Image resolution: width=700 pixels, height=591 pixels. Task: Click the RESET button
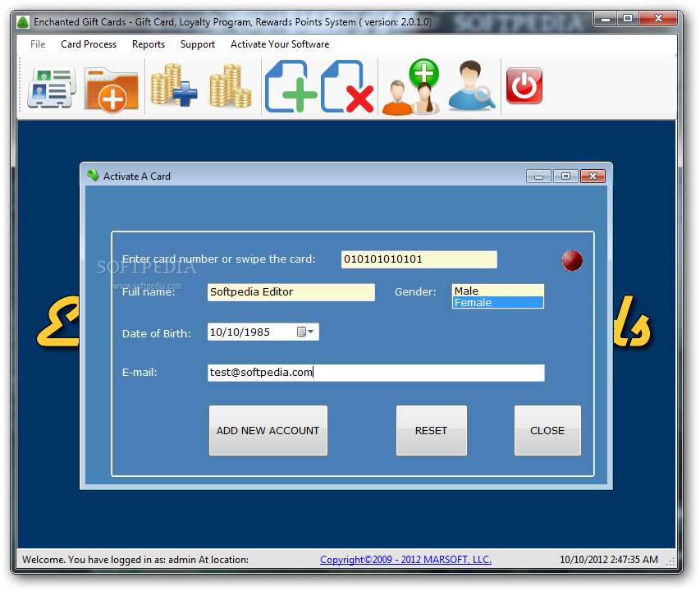tap(432, 430)
